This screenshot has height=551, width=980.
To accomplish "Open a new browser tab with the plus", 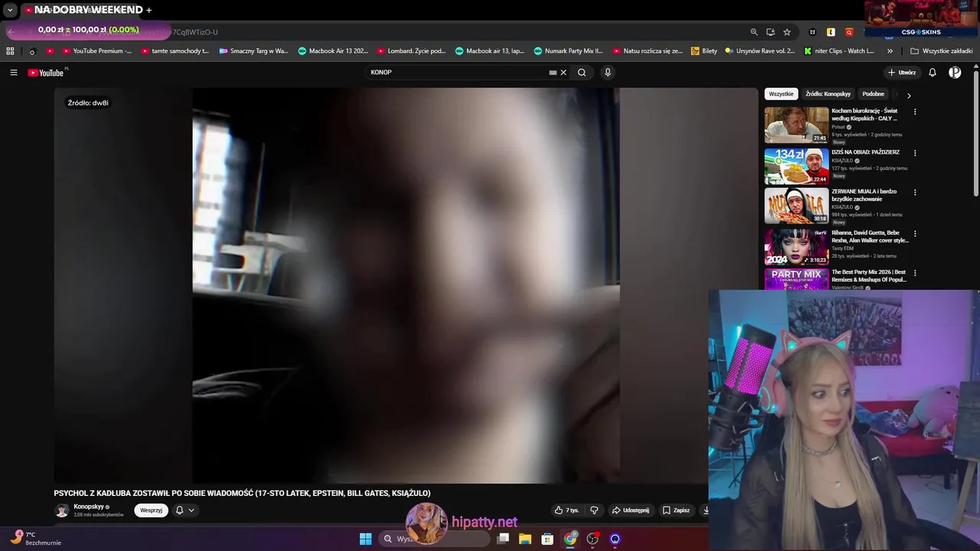I will (149, 10).
